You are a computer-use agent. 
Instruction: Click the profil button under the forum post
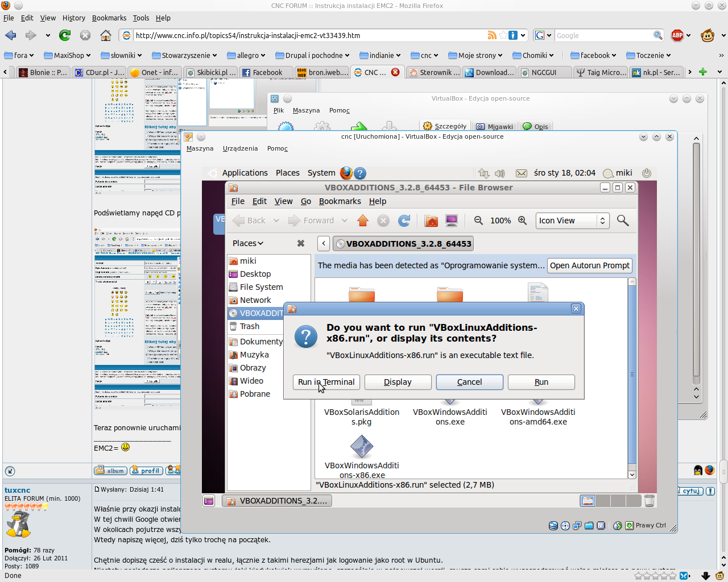(x=146, y=471)
